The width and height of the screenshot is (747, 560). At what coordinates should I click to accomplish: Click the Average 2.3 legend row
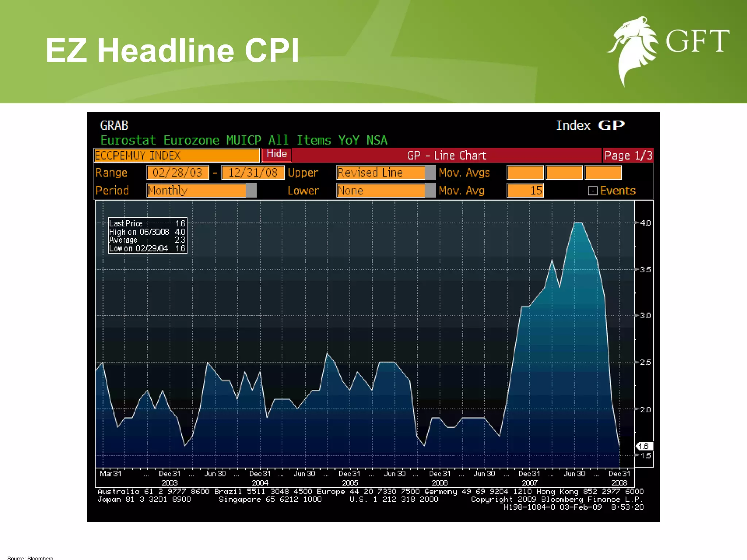[147, 240]
